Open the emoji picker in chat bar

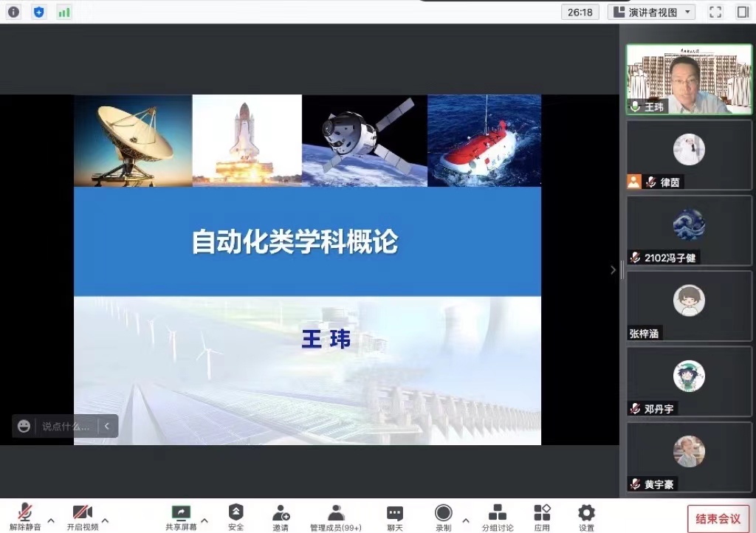click(24, 426)
